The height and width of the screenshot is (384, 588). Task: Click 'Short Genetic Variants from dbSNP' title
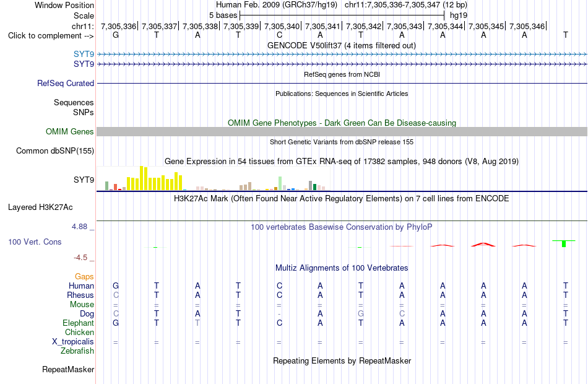pos(342,142)
